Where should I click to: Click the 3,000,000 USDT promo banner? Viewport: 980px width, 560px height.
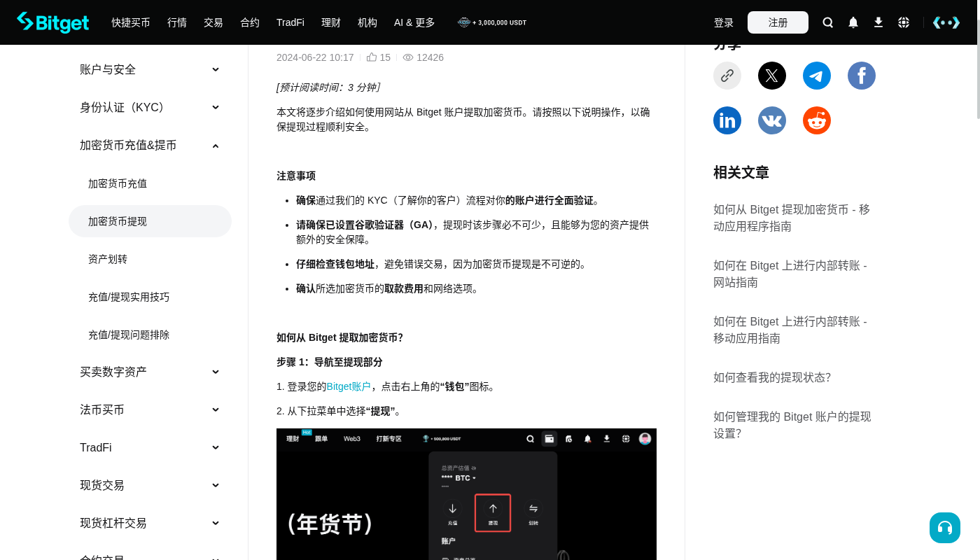click(x=492, y=22)
